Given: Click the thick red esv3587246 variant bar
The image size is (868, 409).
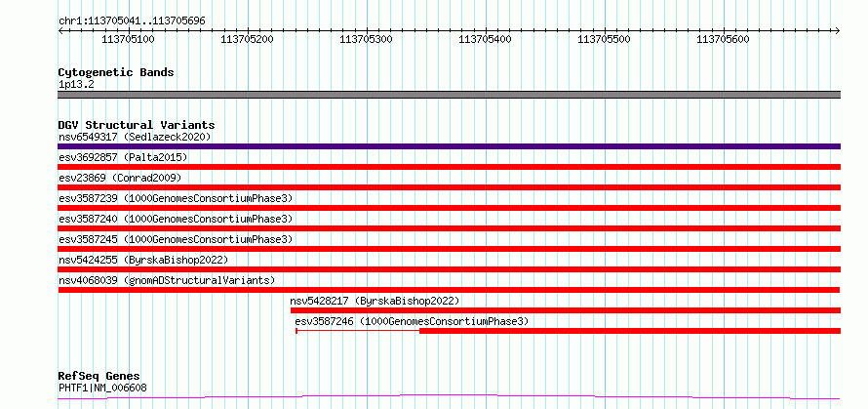Looking at the screenshot, I should 630,331.
